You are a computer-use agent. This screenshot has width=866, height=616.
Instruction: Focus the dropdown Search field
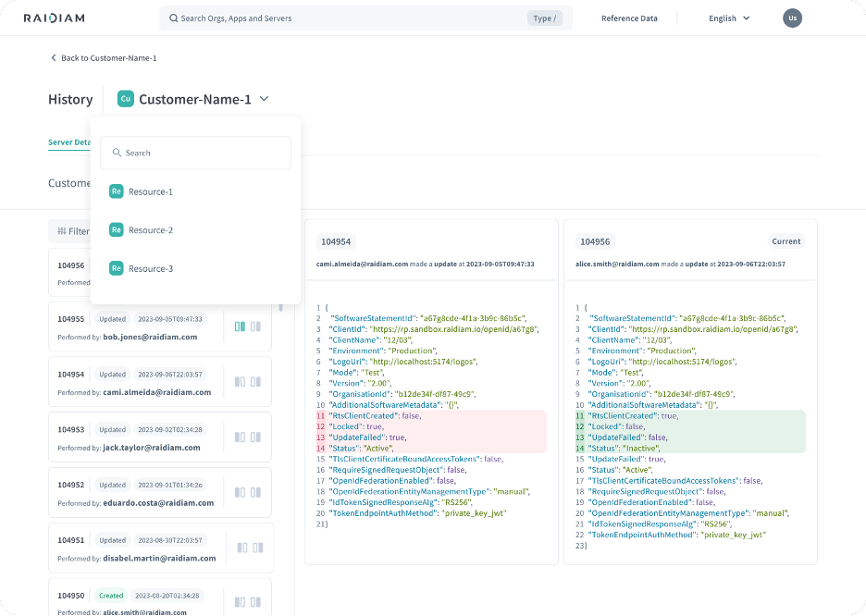pos(195,153)
